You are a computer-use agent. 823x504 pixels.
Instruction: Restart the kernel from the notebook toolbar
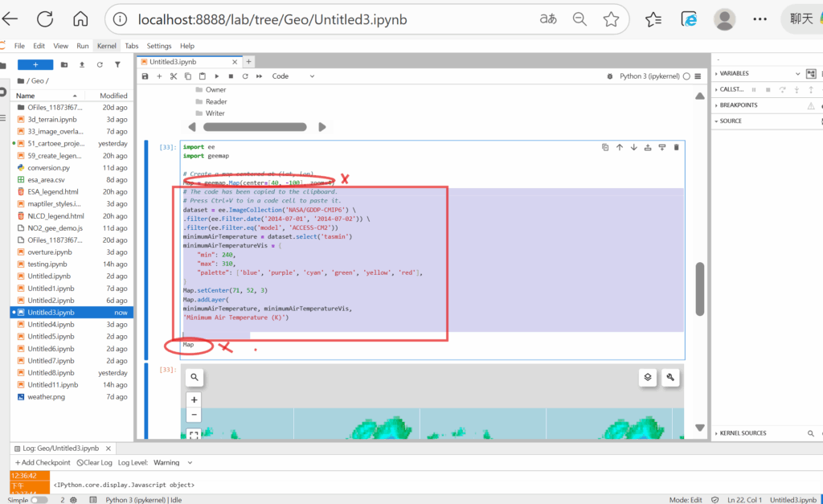[x=244, y=76]
